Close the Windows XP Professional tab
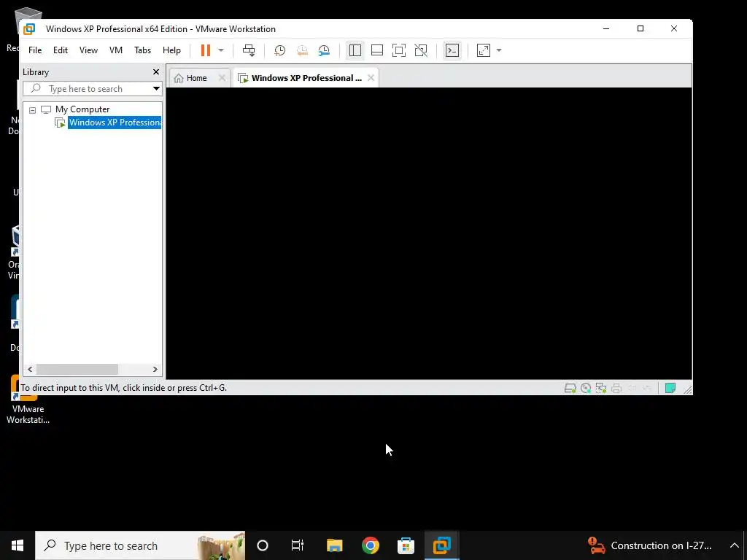The width and height of the screenshot is (747, 560). coord(371,77)
